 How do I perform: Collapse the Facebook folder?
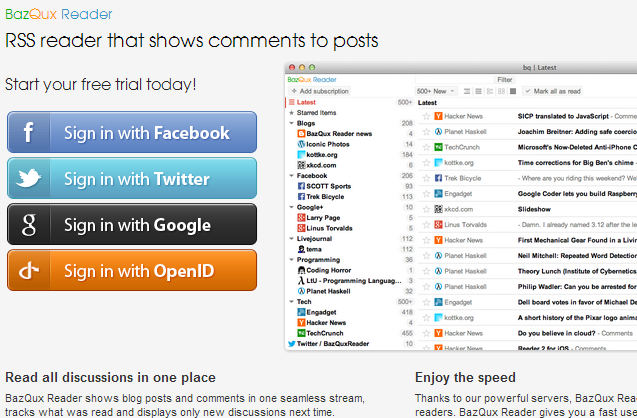click(x=291, y=175)
